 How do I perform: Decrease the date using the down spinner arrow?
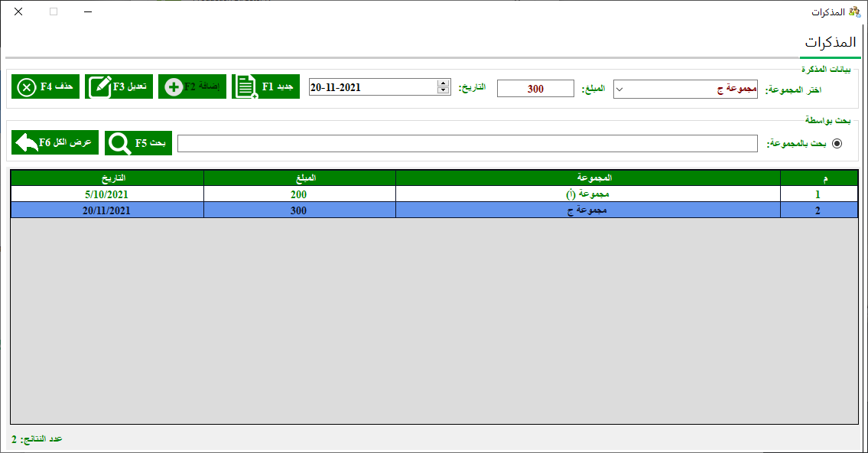point(442,91)
